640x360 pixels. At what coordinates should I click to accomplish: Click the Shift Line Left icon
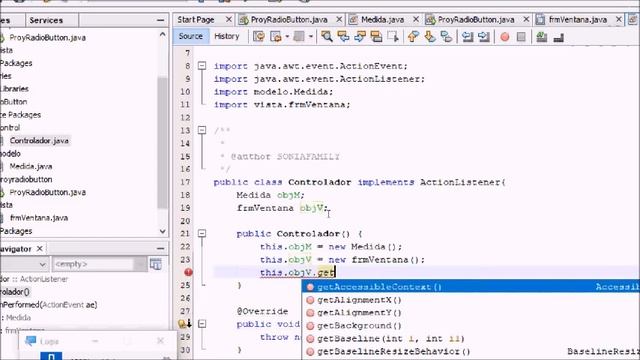click(x=467, y=37)
